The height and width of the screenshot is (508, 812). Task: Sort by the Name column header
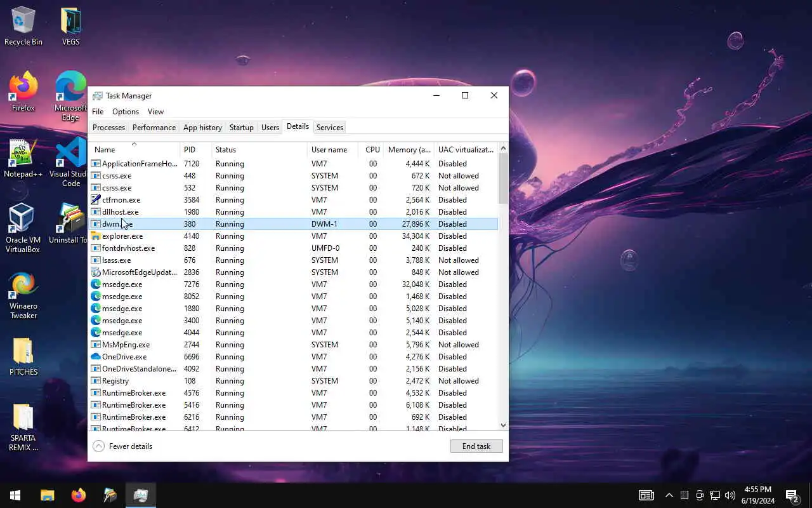(x=134, y=150)
